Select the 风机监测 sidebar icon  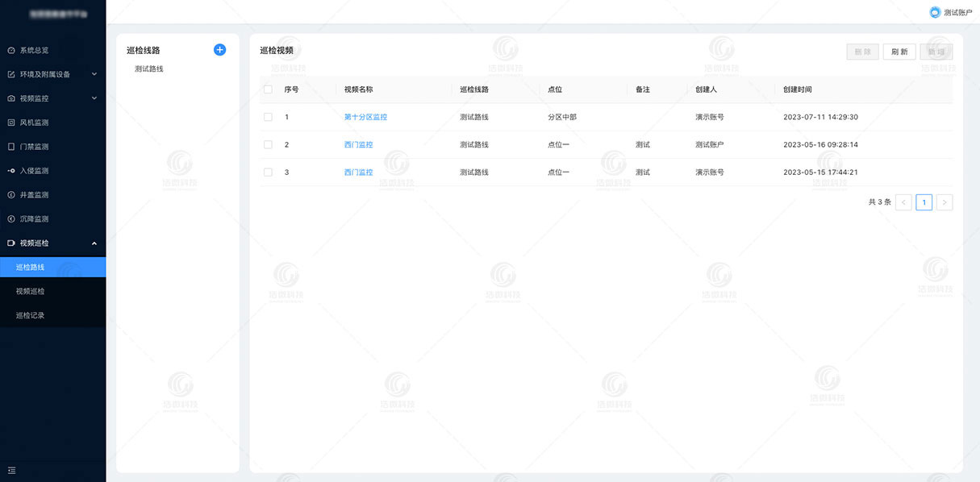[12, 122]
